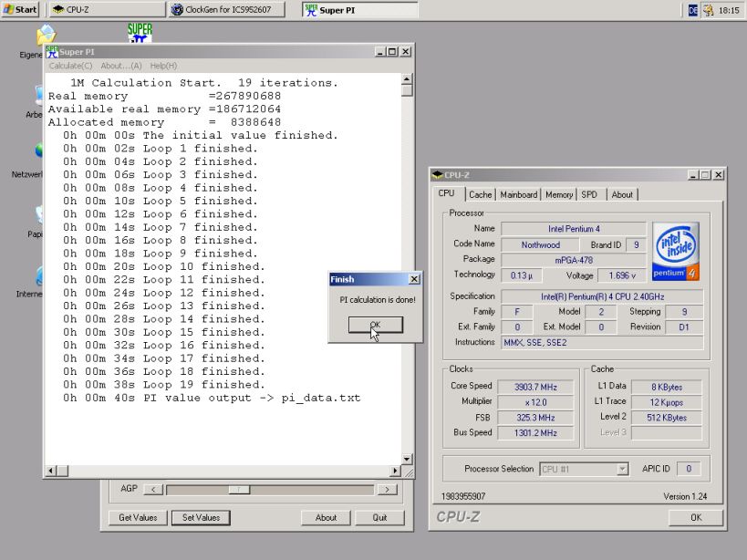The width and height of the screenshot is (747, 560).
Task: Click the Instructions field MMX, SSE, SSE2
Action: [602, 342]
